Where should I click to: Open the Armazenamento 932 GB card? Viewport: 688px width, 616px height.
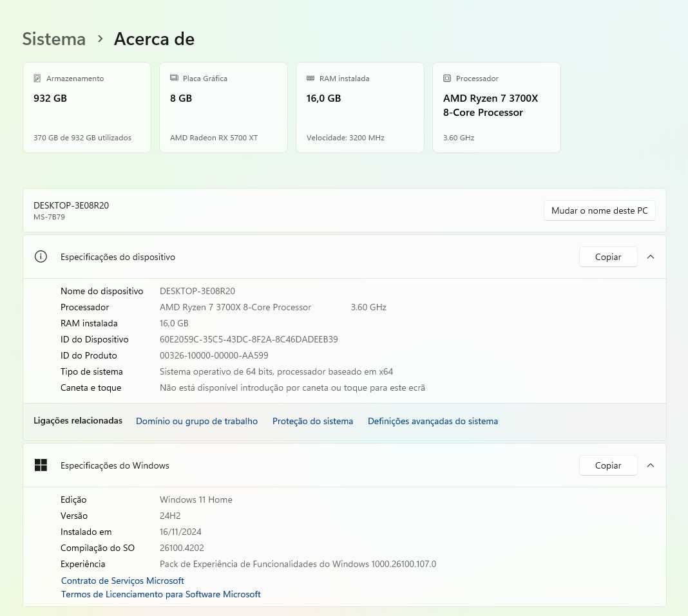87,107
